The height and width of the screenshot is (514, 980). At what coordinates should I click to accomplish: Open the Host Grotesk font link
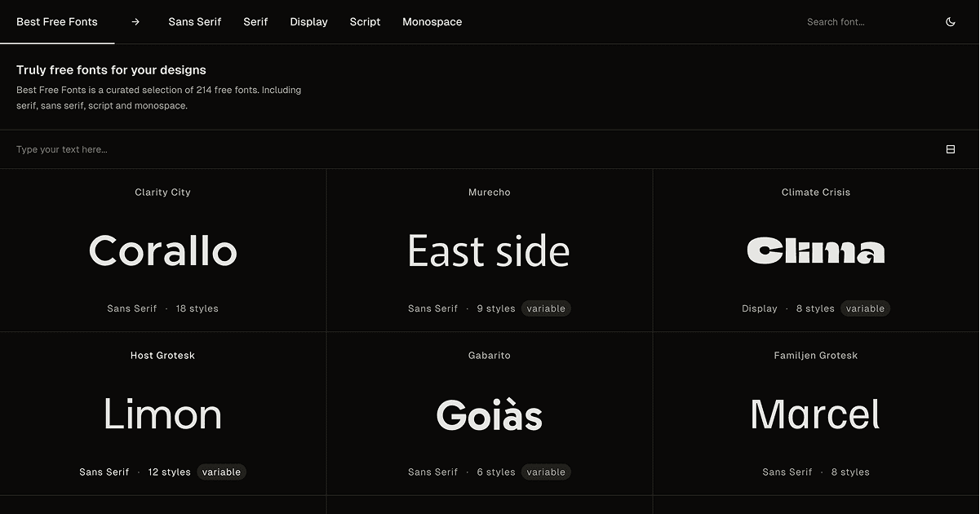point(162,356)
